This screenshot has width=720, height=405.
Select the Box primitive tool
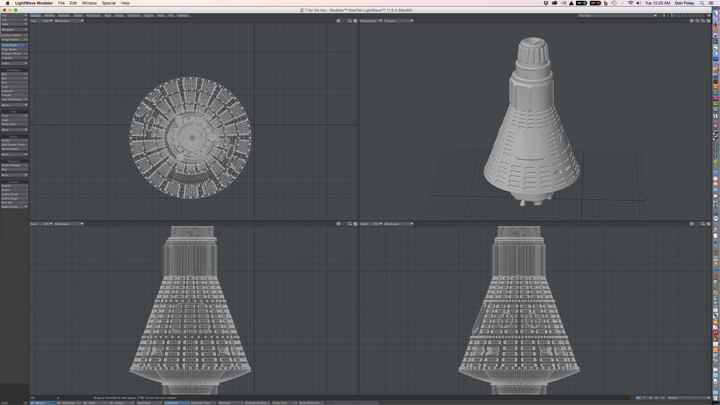14,74
